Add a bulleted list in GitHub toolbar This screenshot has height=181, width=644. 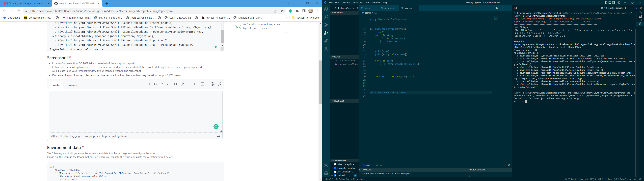pos(189,84)
